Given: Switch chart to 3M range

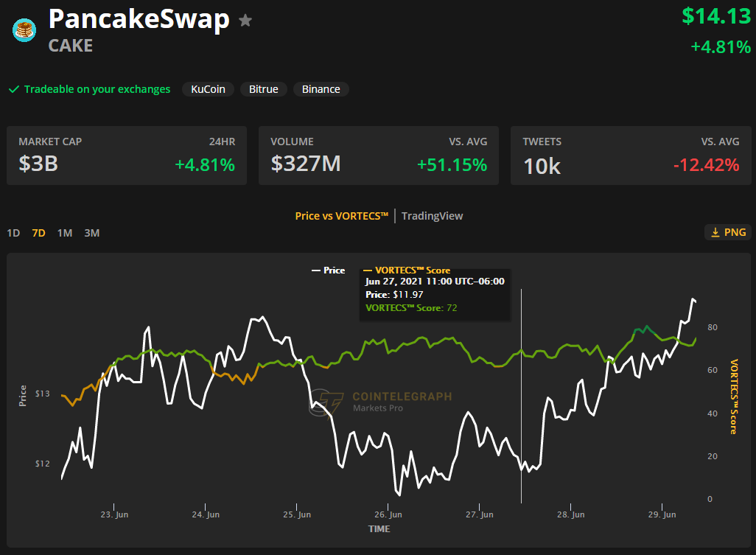Looking at the screenshot, I should (x=91, y=233).
